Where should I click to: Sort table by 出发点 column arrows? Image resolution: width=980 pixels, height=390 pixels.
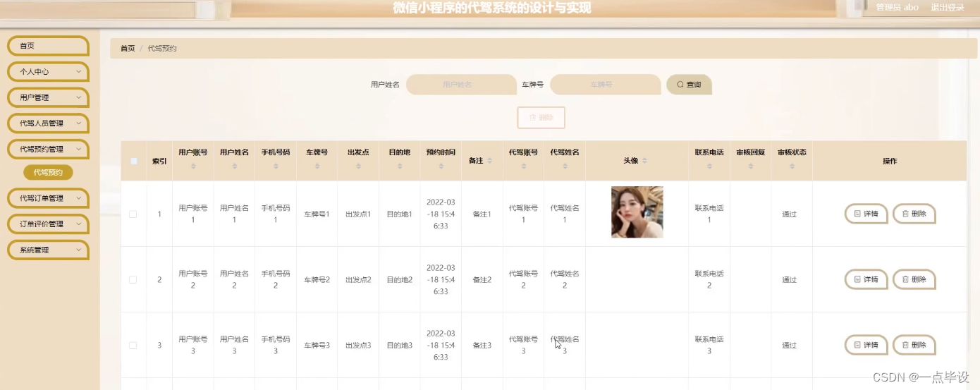click(x=358, y=166)
